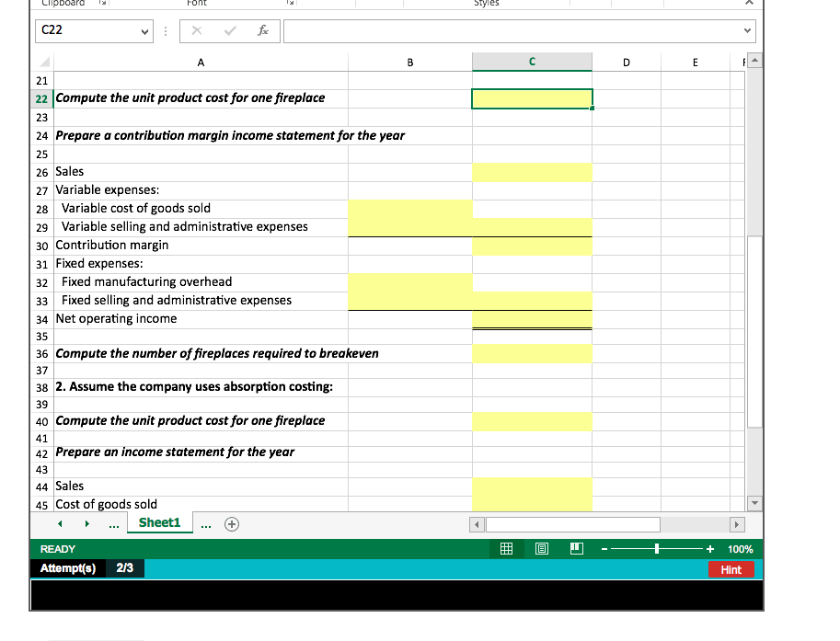Screen dimensions: 840x641
Task: Add a new worksheet with the plus icon
Action: click(231, 523)
